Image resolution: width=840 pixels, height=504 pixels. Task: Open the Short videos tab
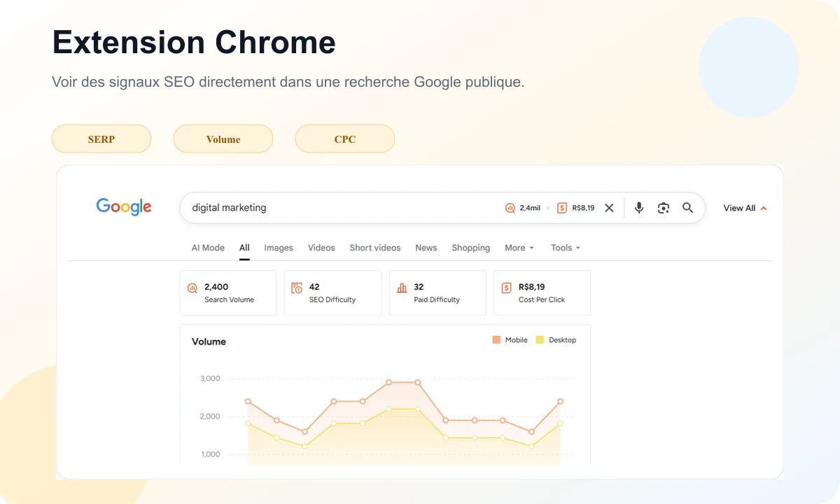click(375, 248)
